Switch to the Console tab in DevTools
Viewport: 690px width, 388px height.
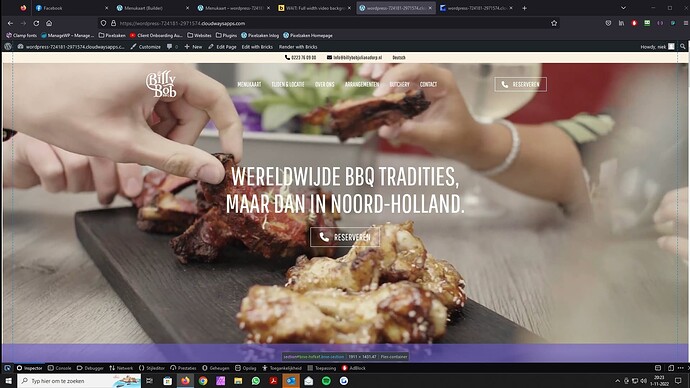point(59,368)
